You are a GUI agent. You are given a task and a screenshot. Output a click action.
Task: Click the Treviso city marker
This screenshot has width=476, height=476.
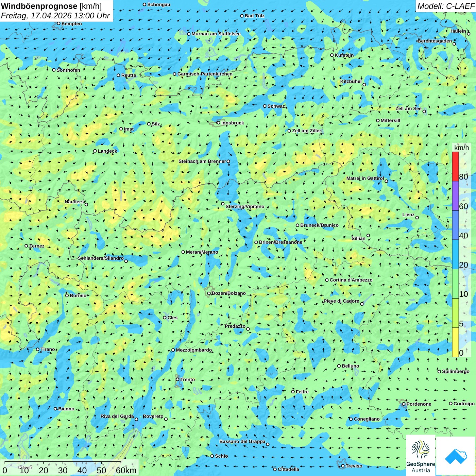pyautogui.click(x=343, y=466)
